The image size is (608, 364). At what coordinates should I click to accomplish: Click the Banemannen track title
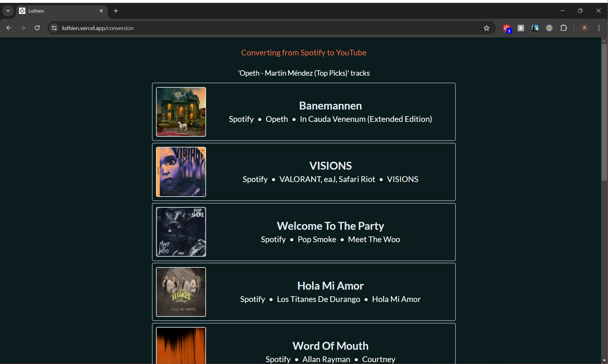[x=330, y=106]
